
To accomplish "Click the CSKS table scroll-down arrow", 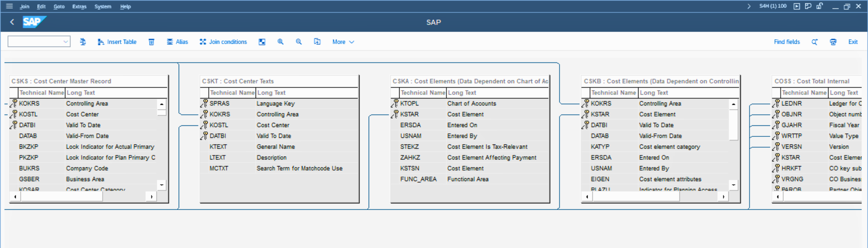I will (x=162, y=185).
